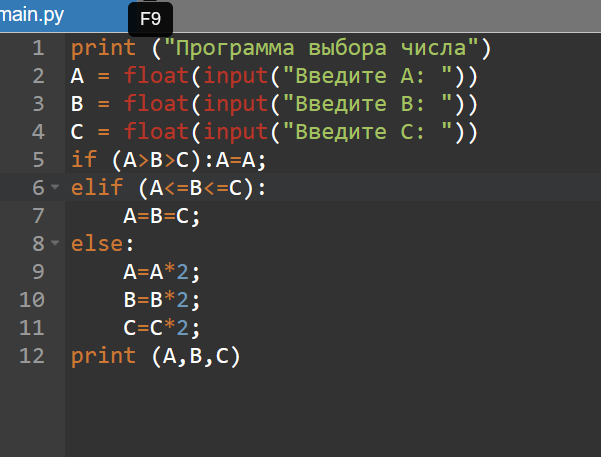Click the print (A,B,C) line
The height and width of the screenshot is (457, 601).
(x=155, y=356)
